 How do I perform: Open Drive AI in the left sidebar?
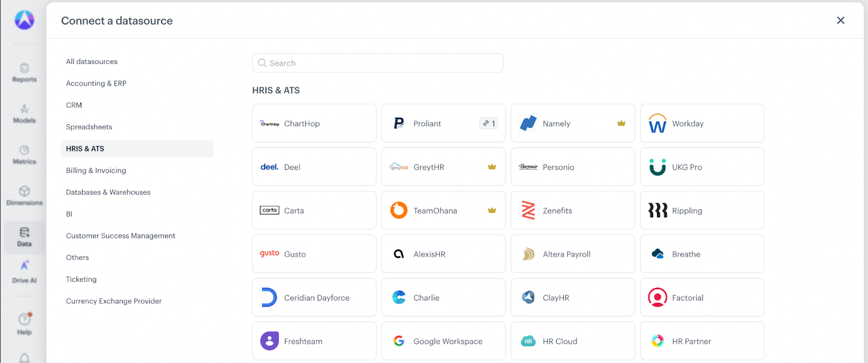tap(24, 272)
